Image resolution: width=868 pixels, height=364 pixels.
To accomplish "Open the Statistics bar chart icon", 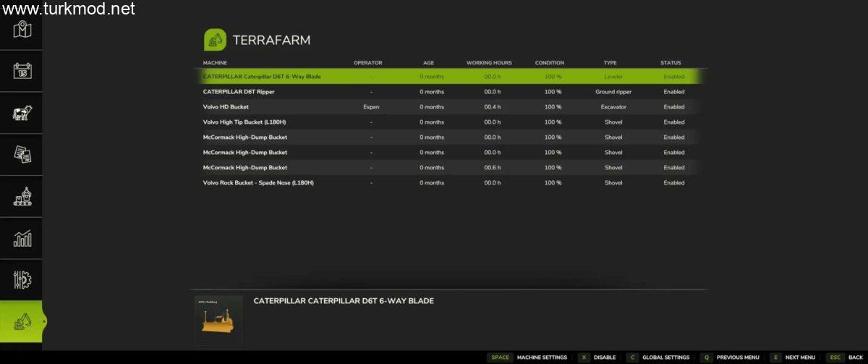I will (22, 238).
